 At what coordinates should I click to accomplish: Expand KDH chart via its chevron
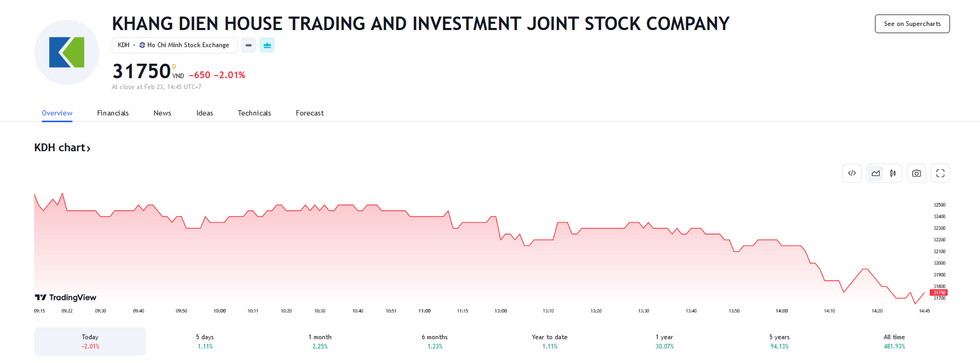(88, 148)
